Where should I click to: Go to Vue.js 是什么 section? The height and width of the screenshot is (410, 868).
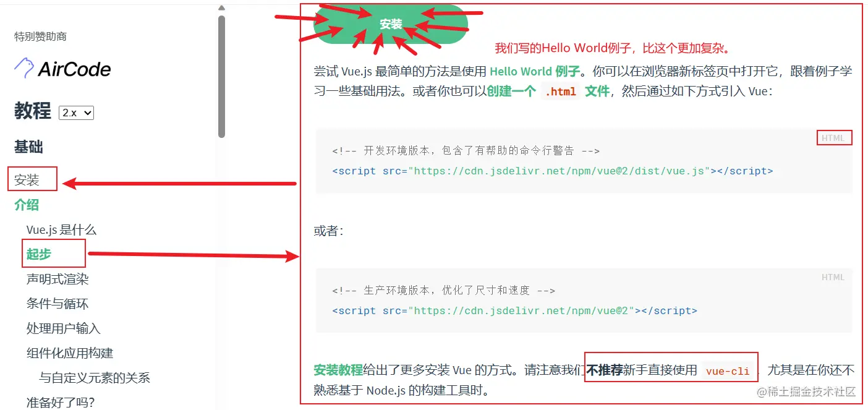pos(61,229)
